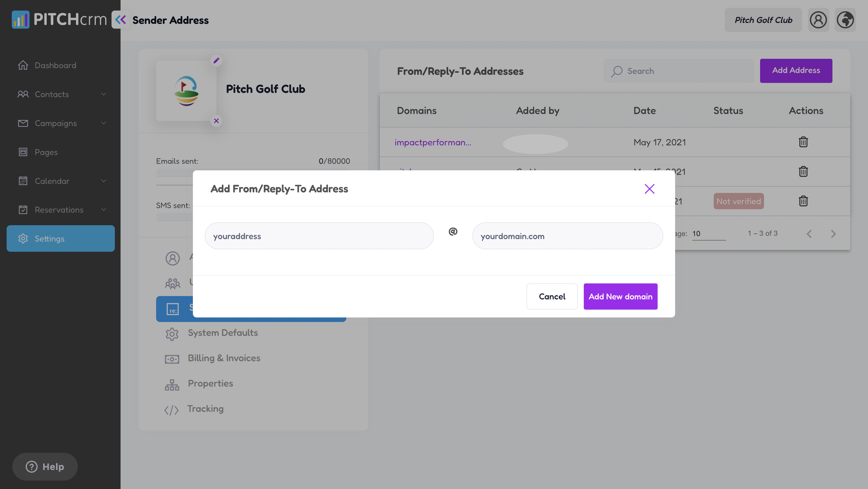Click the Add New domain button
868x489 pixels.
pyautogui.click(x=620, y=297)
